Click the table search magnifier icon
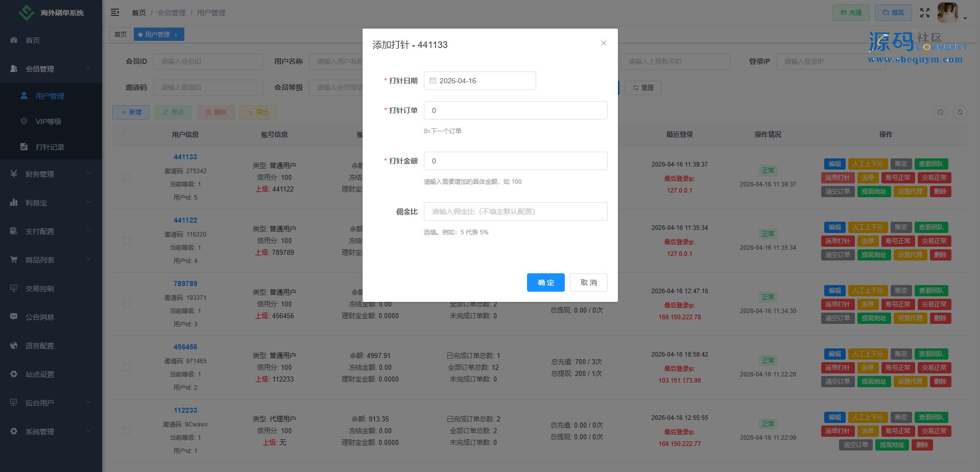This screenshot has height=472, width=980. [941, 112]
